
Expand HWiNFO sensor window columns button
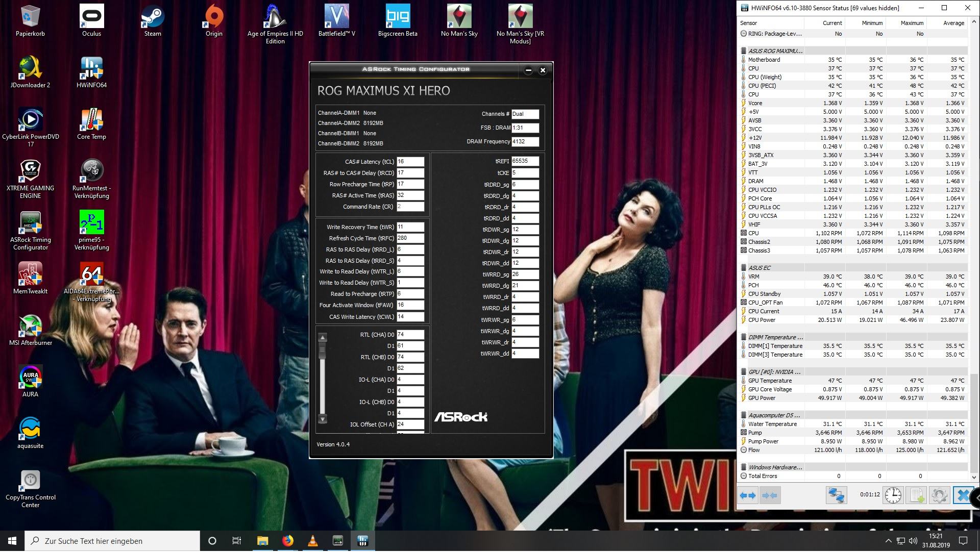pos(748,495)
